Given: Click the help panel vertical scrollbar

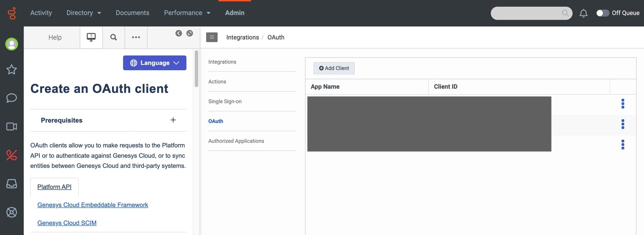Looking at the screenshot, I should pos(197,69).
